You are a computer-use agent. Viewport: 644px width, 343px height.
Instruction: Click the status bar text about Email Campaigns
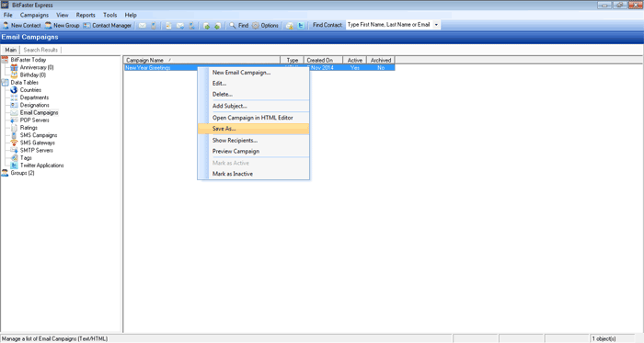(x=54, y=339)
